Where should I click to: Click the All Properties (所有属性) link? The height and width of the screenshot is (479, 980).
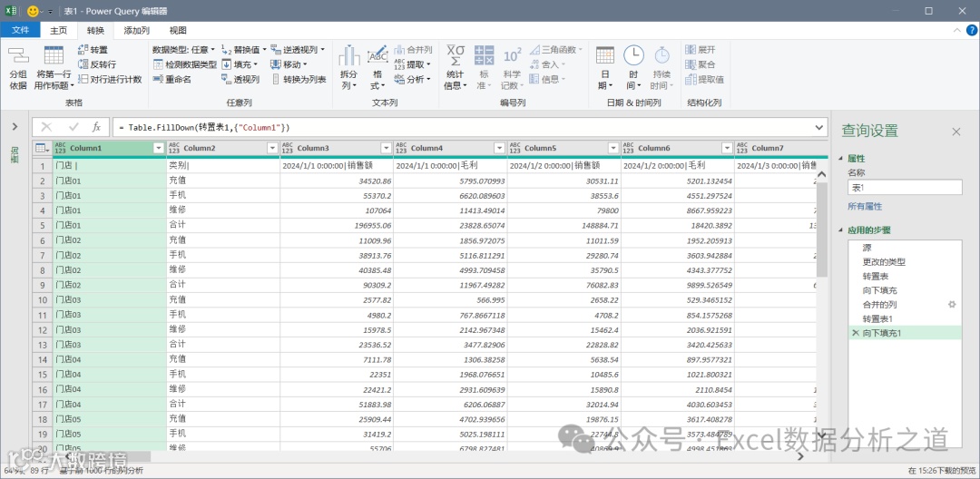pos(865,206)
